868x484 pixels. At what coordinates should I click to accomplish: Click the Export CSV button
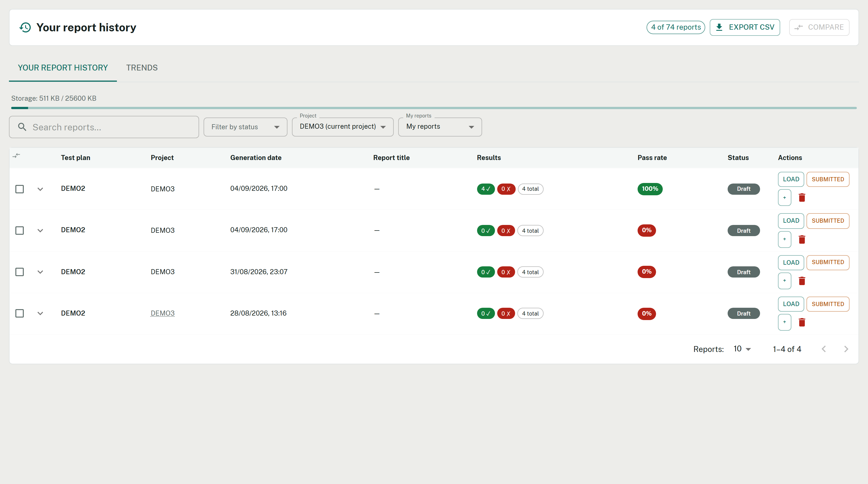[745, 27]
